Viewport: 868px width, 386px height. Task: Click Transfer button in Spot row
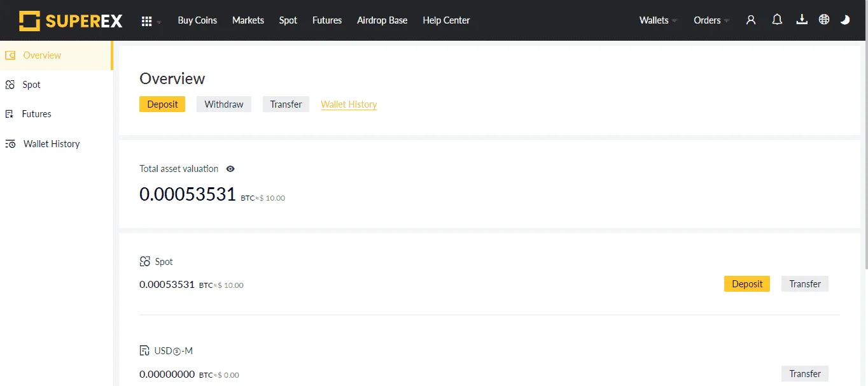click(x=805, y=284)
